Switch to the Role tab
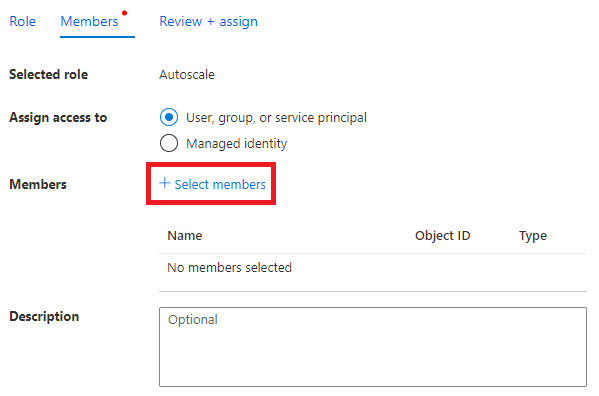 [23, 21]
